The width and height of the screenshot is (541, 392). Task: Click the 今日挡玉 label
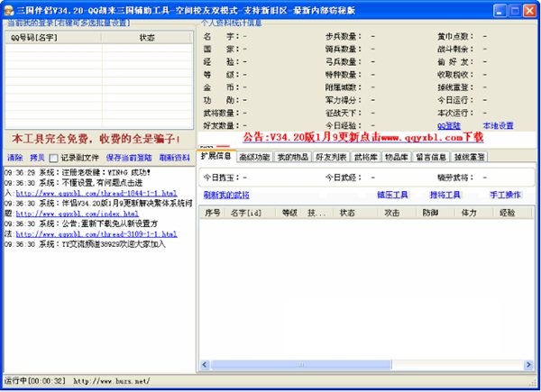tap(221, 178)
